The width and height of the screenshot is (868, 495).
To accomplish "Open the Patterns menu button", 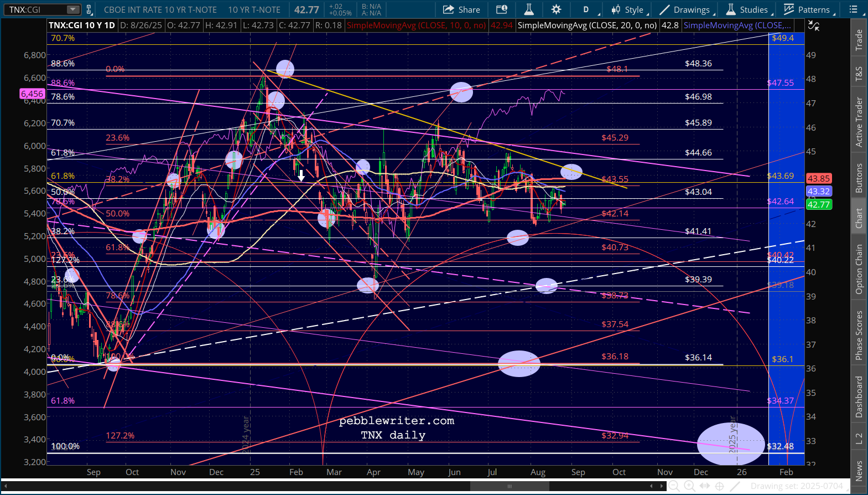I will [808, 9].
